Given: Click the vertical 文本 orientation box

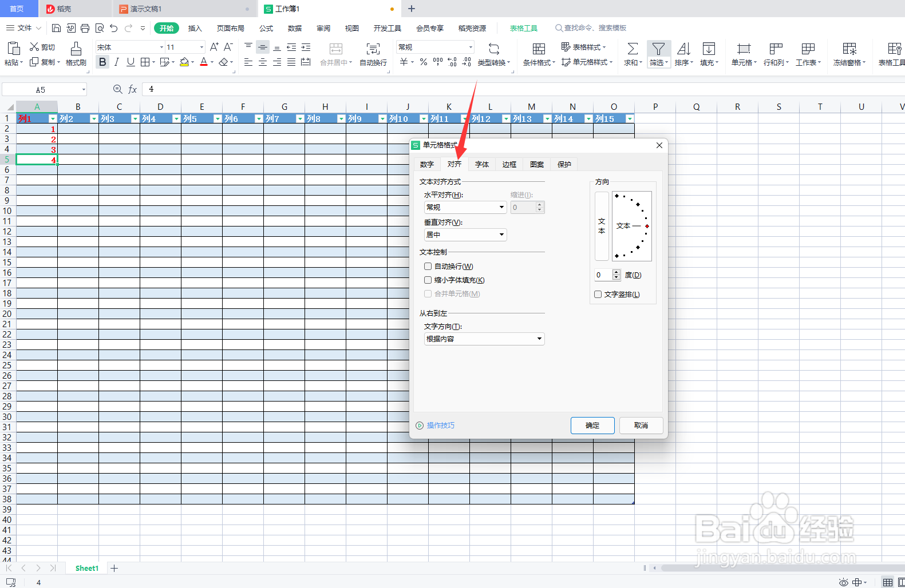Looking at the screenshot, I should [602, 226].
